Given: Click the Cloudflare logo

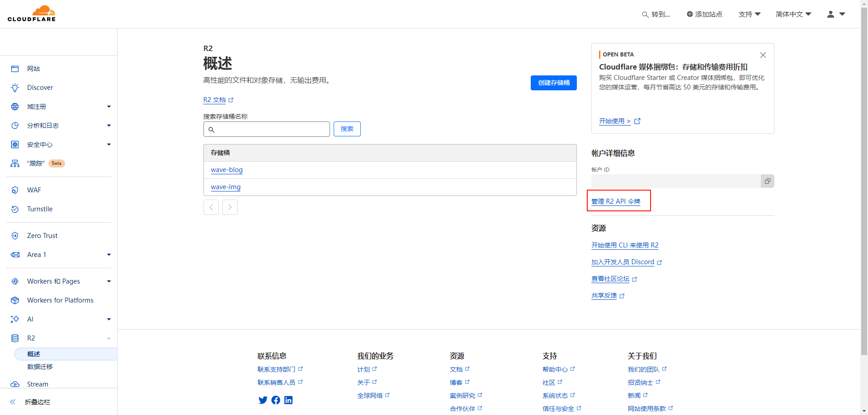Looking at the screenshot, I should click(x=32, y=14).
